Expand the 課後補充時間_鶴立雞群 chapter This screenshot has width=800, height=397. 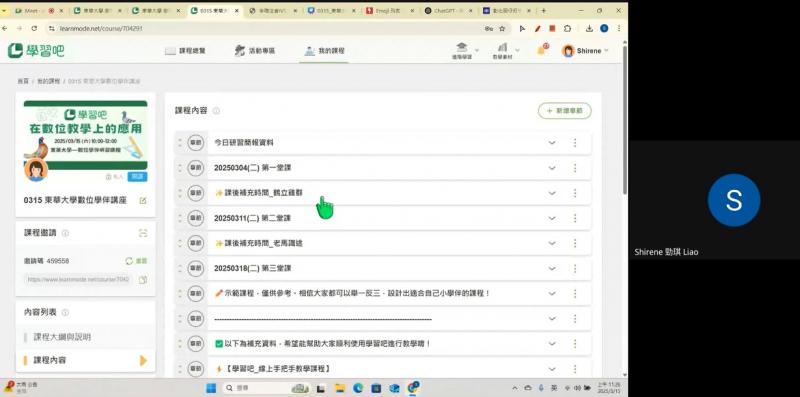552,193
